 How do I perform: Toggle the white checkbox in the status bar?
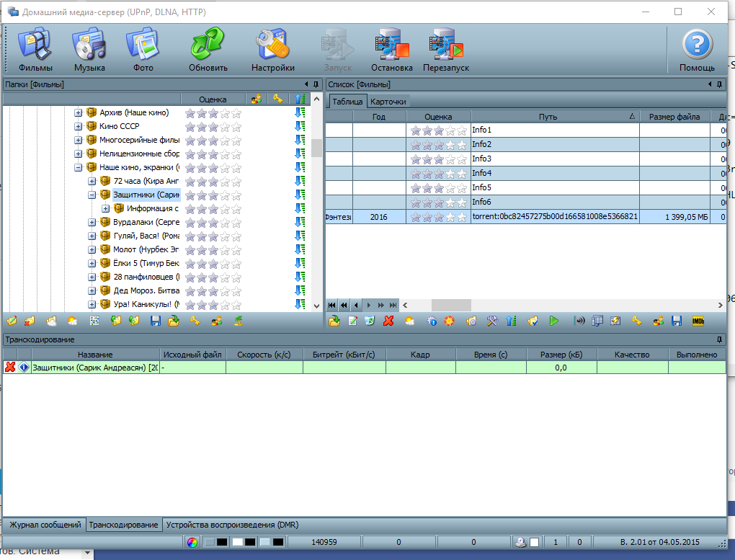(535, 542)
